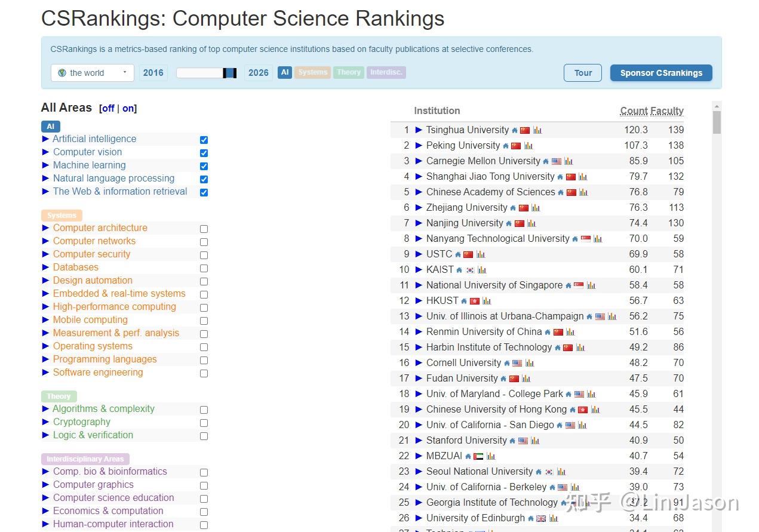Viewport: 759px width, 532px height.
Task: Select the Interdisc. area tab
Action: [386, 72]
